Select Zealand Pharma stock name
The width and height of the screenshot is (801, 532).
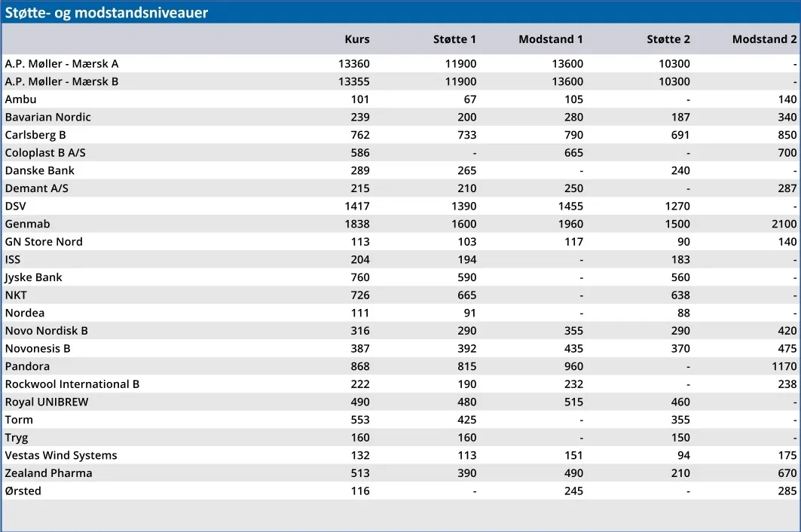point(48,473)
